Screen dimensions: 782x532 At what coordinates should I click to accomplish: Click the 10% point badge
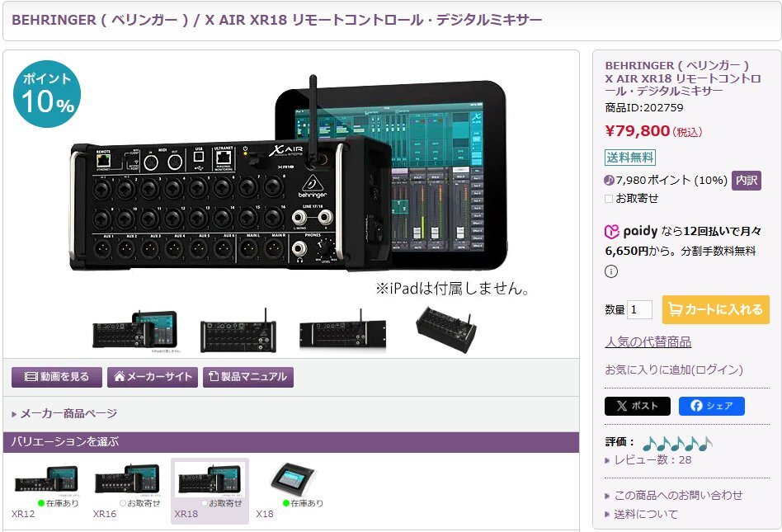(x=47, y=94)
